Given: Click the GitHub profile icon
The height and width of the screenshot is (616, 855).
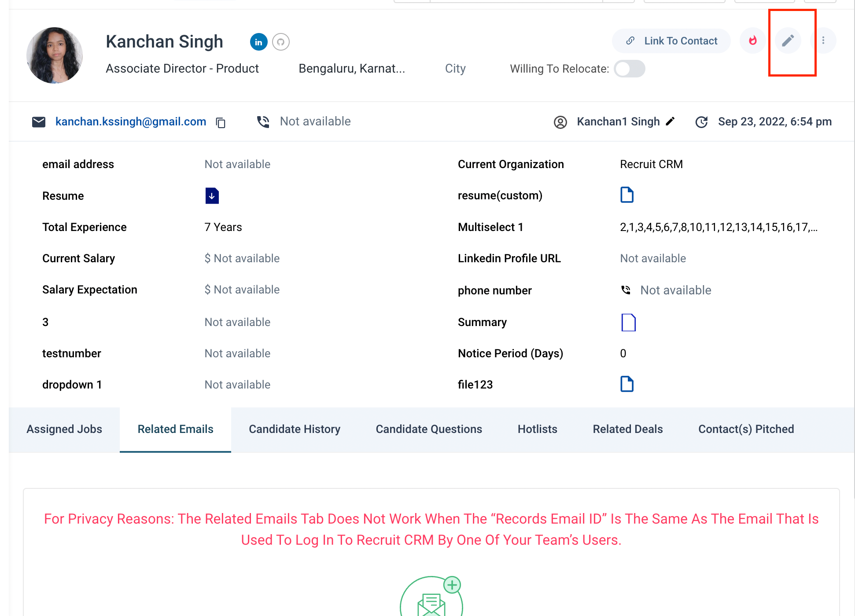Looking at the screenshot, I should (x=281, y=42).
